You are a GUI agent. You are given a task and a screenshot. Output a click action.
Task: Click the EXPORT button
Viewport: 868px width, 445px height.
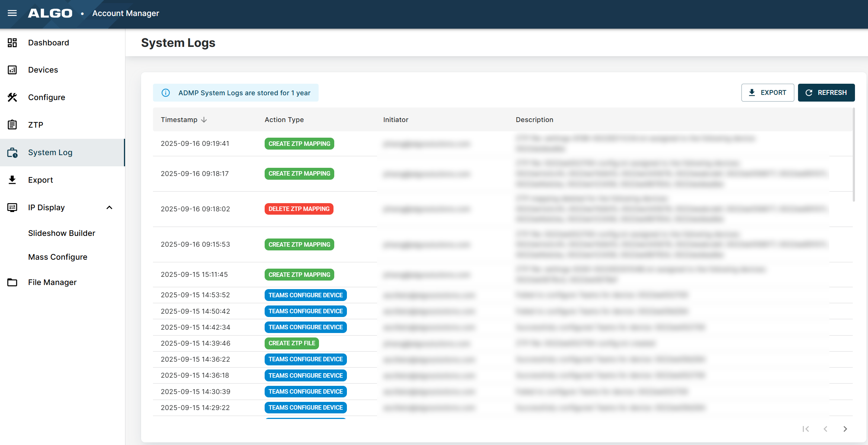tap(768, 93)
